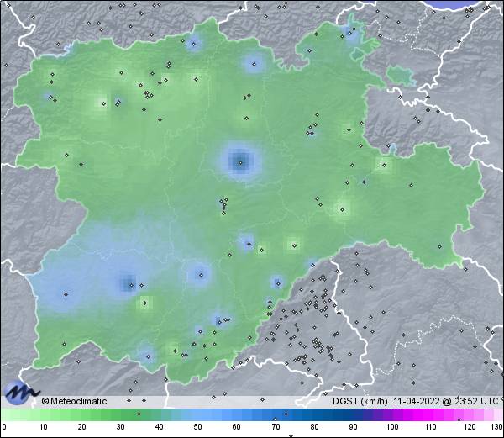This screenshot has width=504, height=438.
Task: Click the legend value 130
Action: [x=496, y=427]
